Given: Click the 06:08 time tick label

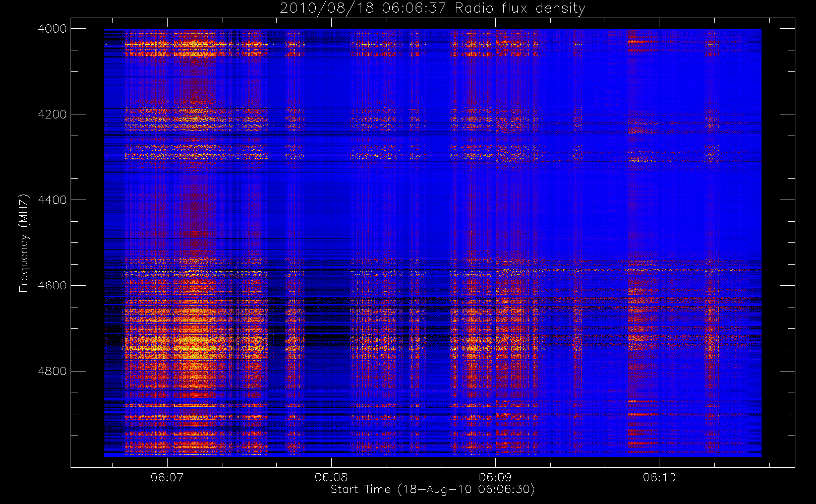Looking at the screenshot, I should point(331,477).
